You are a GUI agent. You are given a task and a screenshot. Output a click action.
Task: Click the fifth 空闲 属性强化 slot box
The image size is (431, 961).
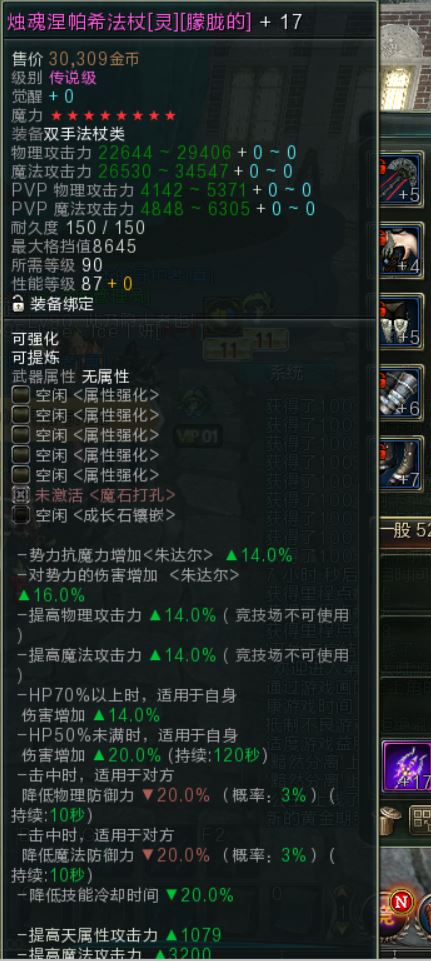coord(20,475)
